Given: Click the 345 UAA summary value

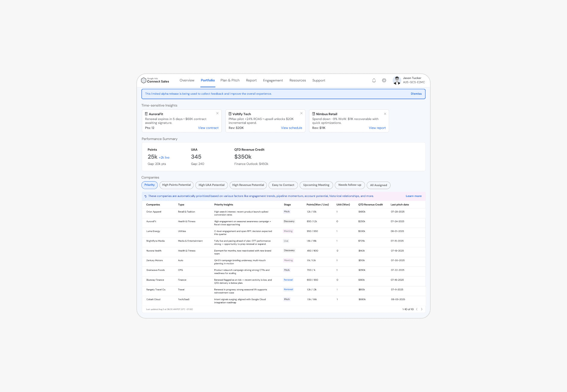Looking at the screenshot, I should pos(196,157).
